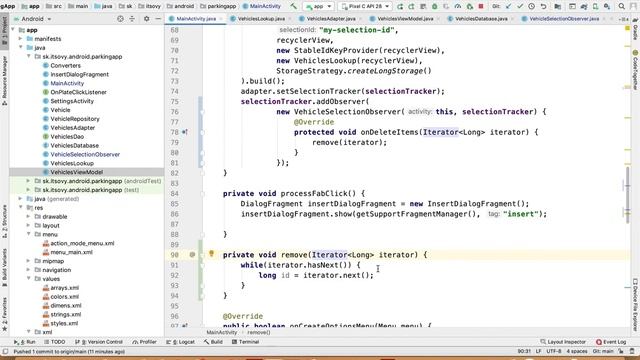Screen dimensions: 640x360
Task: Click the MainActivity breadcrumb below editor
Action: click(222, 332)
